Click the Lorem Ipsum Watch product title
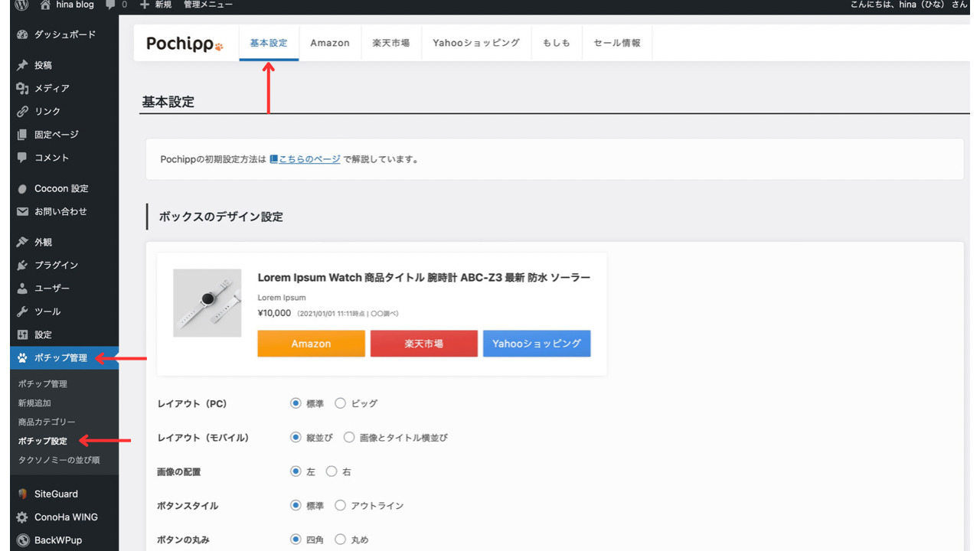 click(424, 278)
